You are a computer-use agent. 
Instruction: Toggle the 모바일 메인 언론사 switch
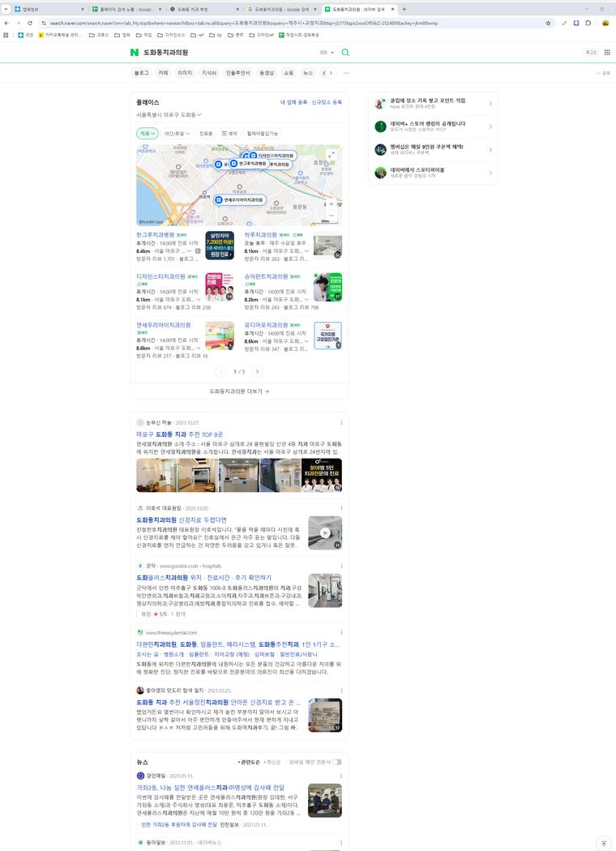pos(337,762)
